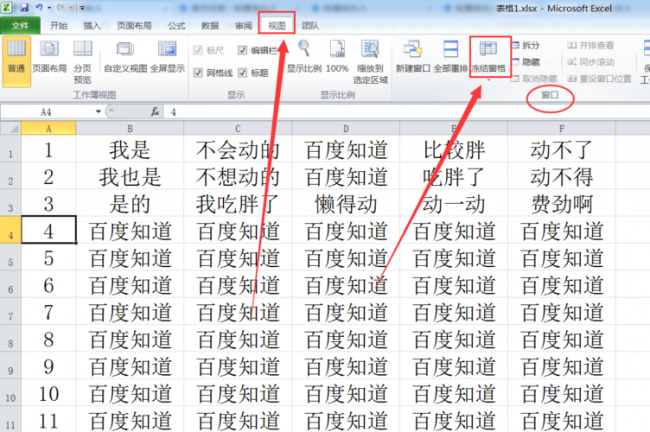Screen dimensions: 650x432
Task: Select the 普通 normal view button
Action: 17,61
